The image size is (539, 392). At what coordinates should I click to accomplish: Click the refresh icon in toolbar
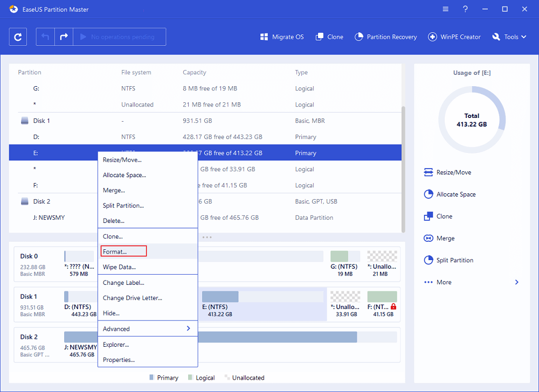(x=18, y=37)
